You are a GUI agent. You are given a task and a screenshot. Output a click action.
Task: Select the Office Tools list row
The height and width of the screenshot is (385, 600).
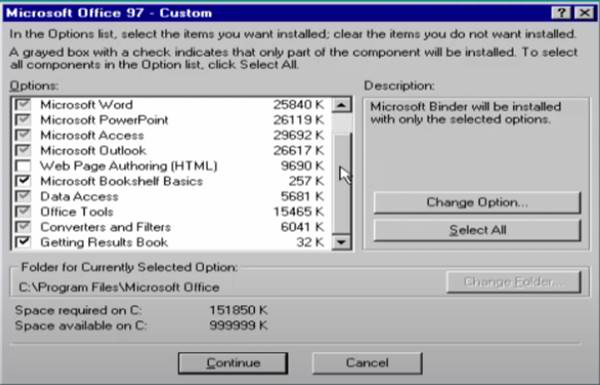(171, 212)
